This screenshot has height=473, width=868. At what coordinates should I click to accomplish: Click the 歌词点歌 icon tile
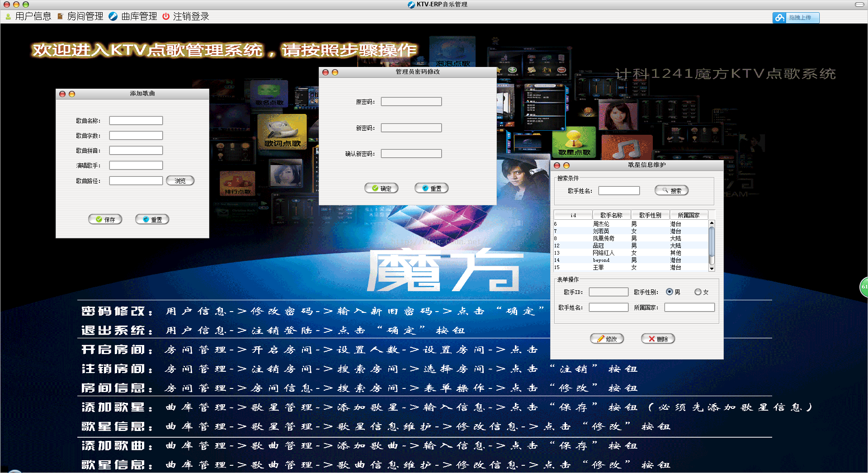pos(282,132)
